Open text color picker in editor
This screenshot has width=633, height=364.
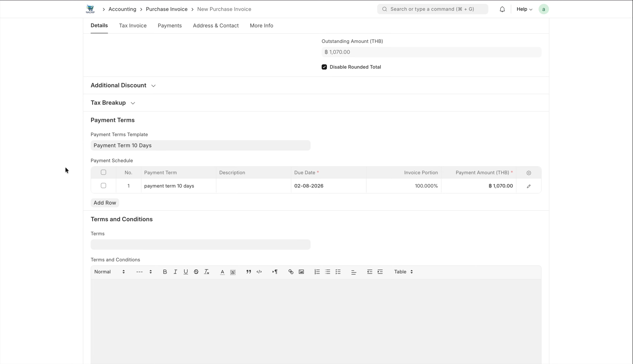click(x=222, y=272)
